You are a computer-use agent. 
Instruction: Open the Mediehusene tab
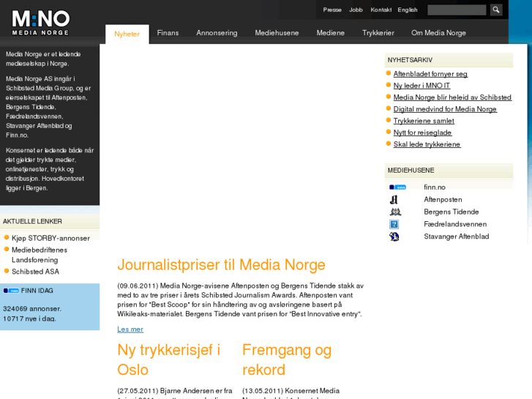[x=277, y=33]
